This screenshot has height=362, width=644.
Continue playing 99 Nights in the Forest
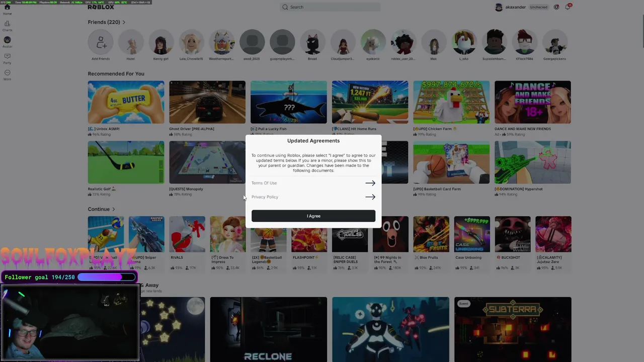tap(390, 234)
